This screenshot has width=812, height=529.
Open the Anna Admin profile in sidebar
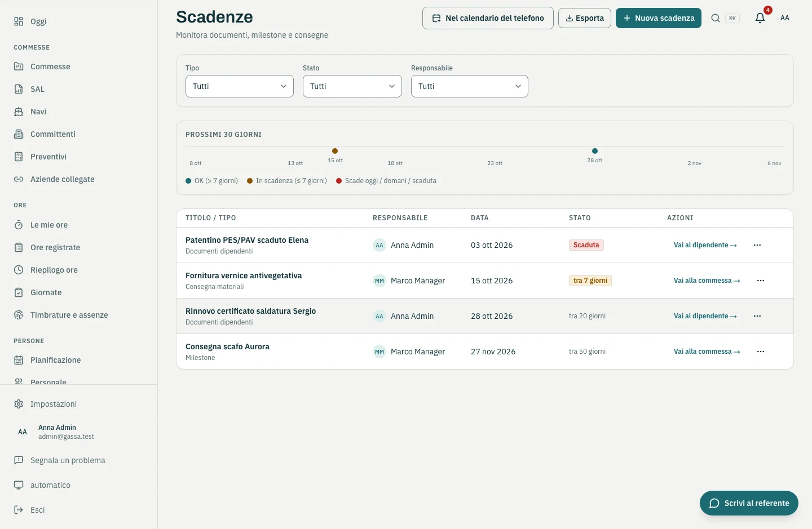click(x=79, y=432)
